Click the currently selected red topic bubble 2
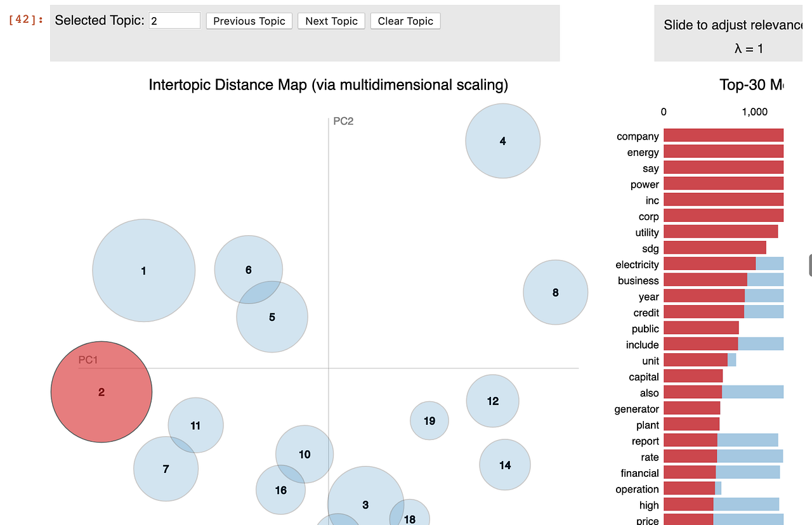The width and height of the screenshot is (812, 525). pos(101,392)
